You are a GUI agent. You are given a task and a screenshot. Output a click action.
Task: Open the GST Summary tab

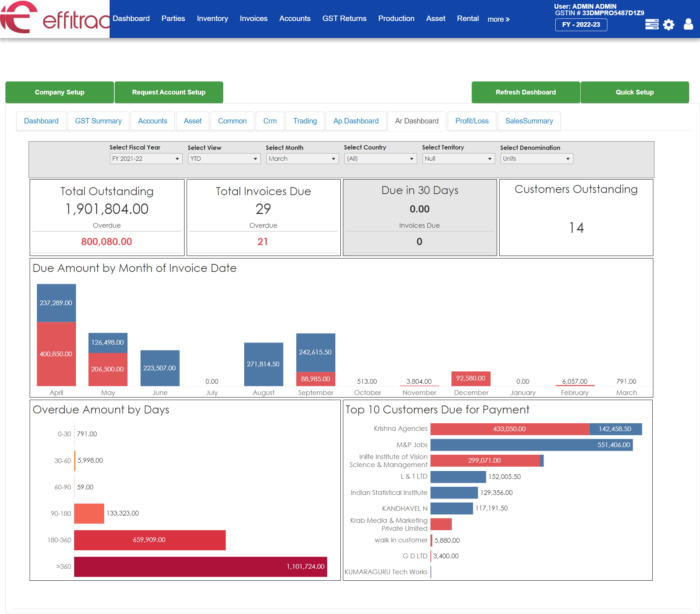click(x=98, y=121)
